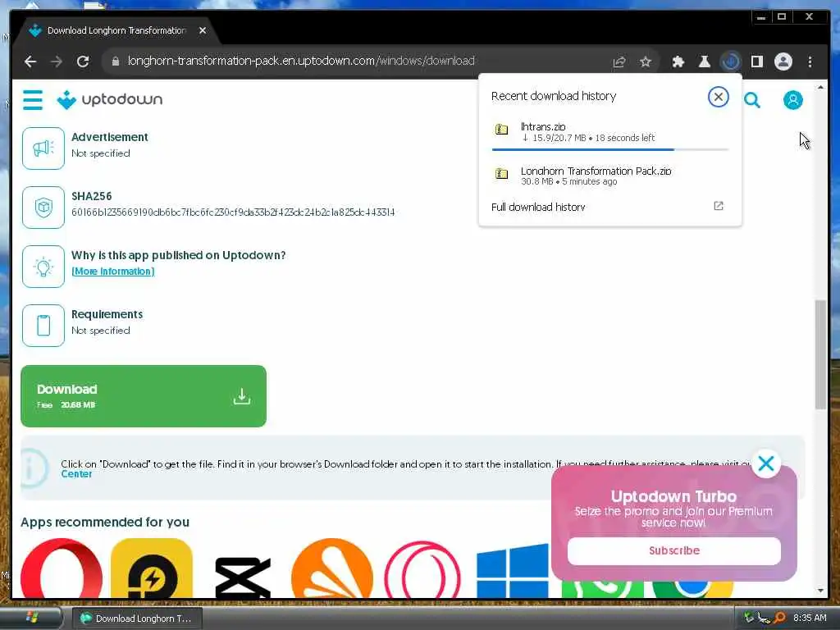Click Full download history
The height and width of the screenshot is (630, 840).
click(538, 207)
